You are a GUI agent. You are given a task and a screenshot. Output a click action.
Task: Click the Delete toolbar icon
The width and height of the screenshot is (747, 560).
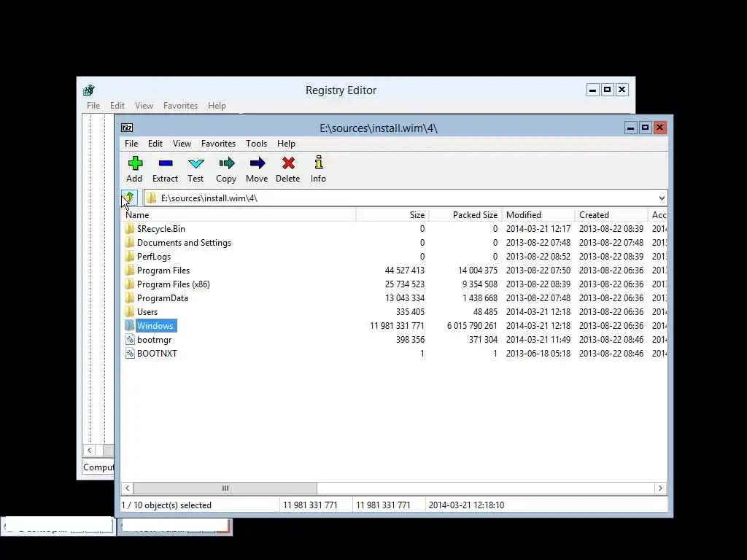point(288,163)
